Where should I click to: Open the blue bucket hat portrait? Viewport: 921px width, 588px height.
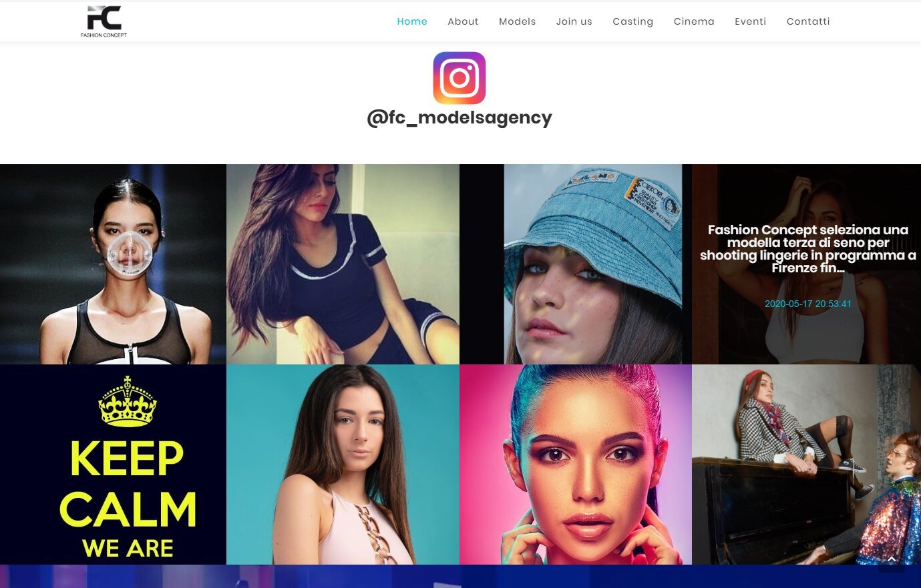pos(576,264)
